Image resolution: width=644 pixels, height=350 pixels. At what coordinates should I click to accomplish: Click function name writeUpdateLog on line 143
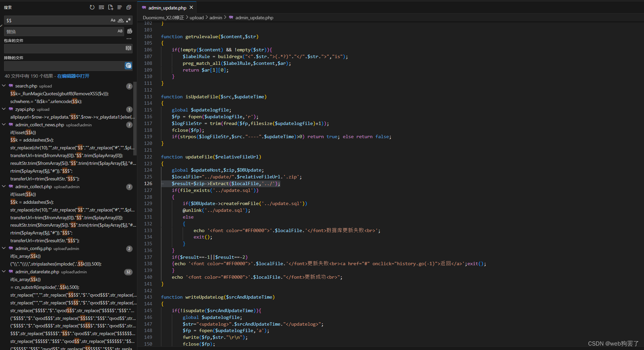coord(204,297)
